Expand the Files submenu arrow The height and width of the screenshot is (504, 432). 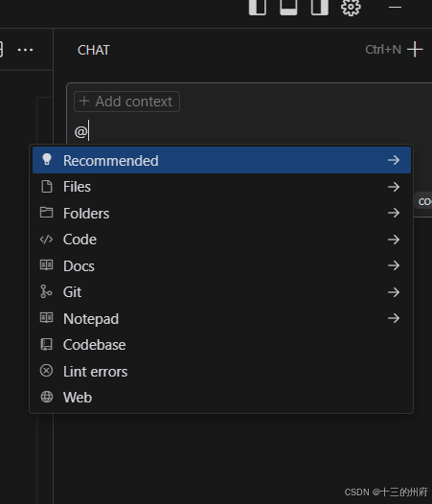(394, 187)
